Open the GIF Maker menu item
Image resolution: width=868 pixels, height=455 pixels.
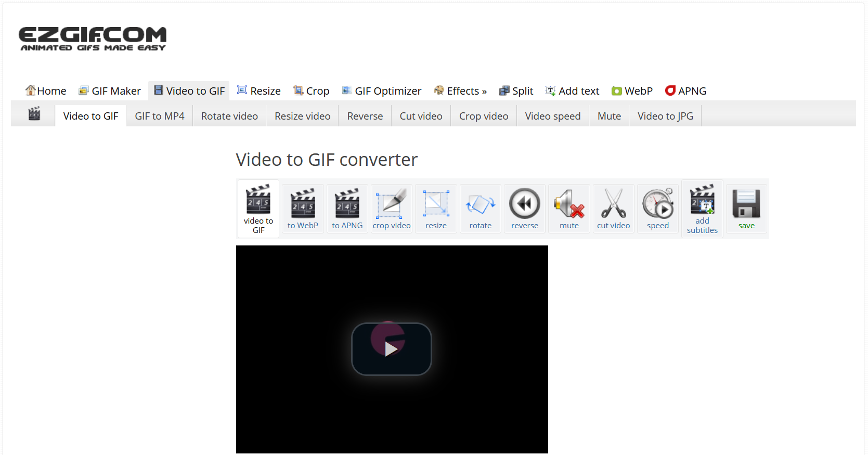click(110, 91)
